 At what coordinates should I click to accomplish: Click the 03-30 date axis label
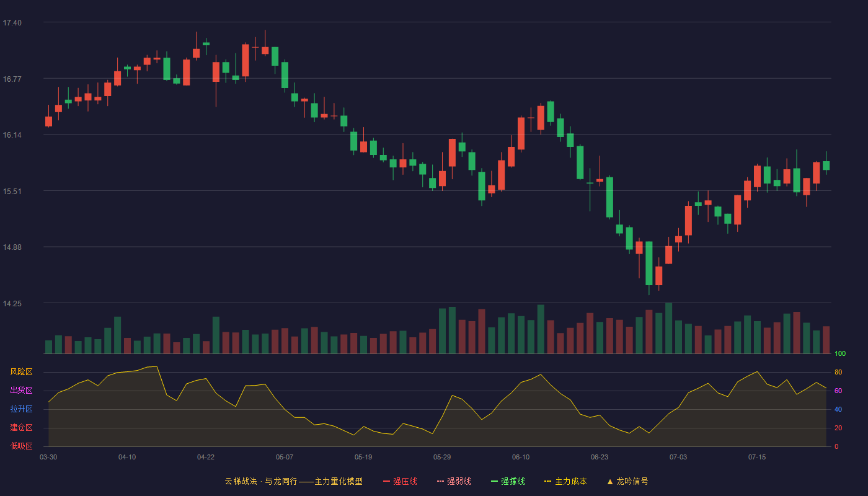coord(48,457)
